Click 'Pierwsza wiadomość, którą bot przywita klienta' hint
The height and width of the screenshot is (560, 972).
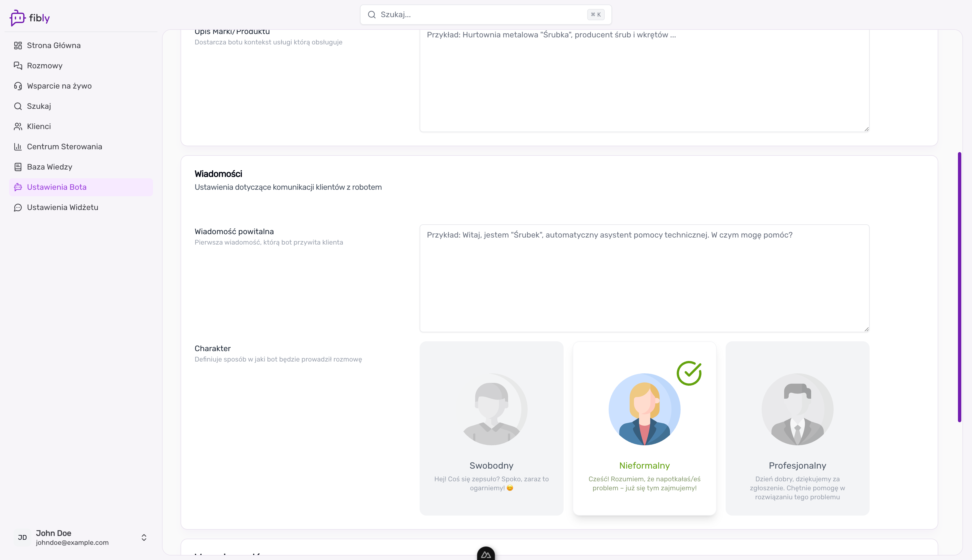click(x=269, y=242)
